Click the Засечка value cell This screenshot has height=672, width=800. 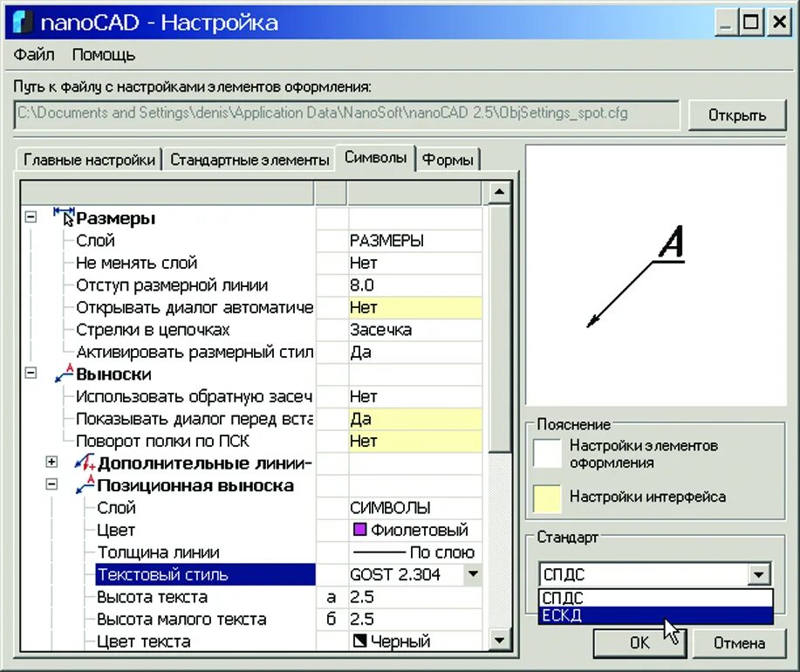(414, 330)
